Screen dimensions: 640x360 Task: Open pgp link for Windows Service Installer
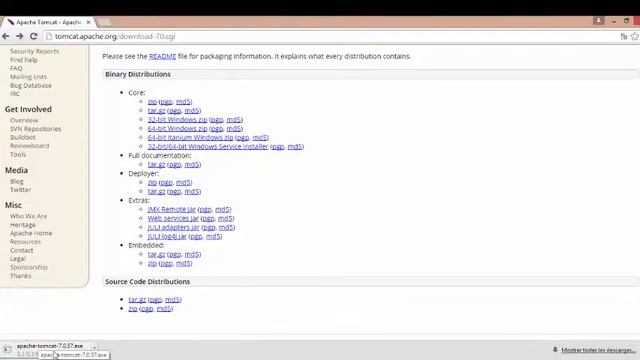click(278, 147)
